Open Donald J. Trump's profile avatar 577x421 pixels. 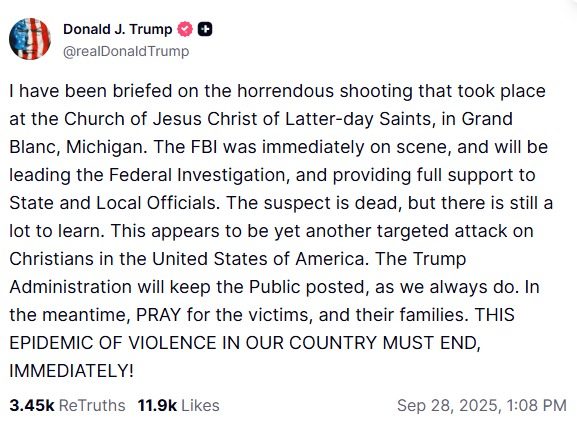[30, 39]
